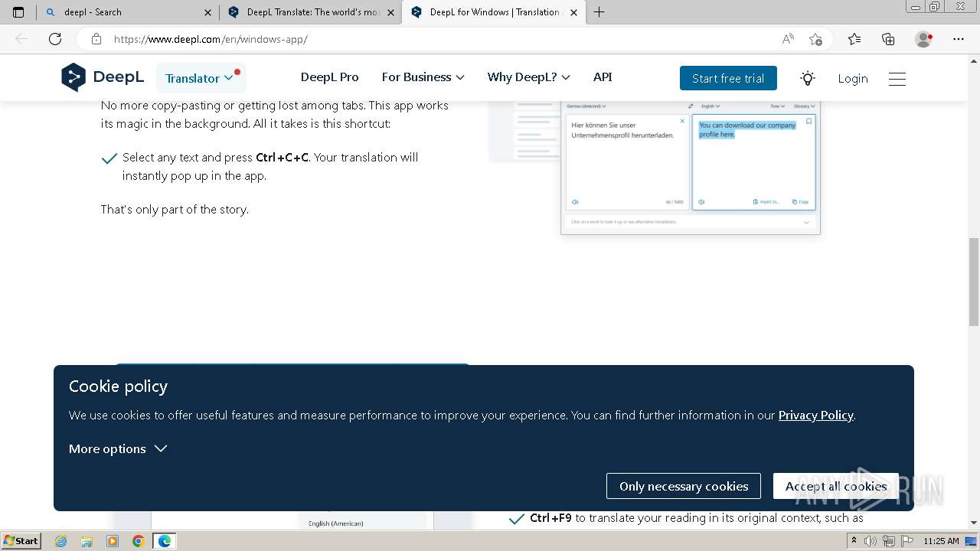Screen dimensions: 980x551
Task: Click Only necessary cookies button
Action: 684,486
